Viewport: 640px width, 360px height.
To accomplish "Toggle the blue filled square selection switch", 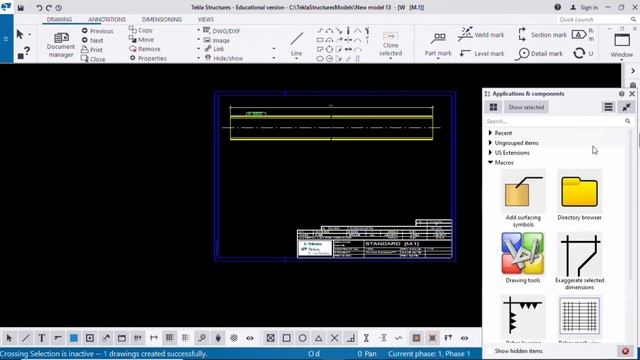I will 73,338.
